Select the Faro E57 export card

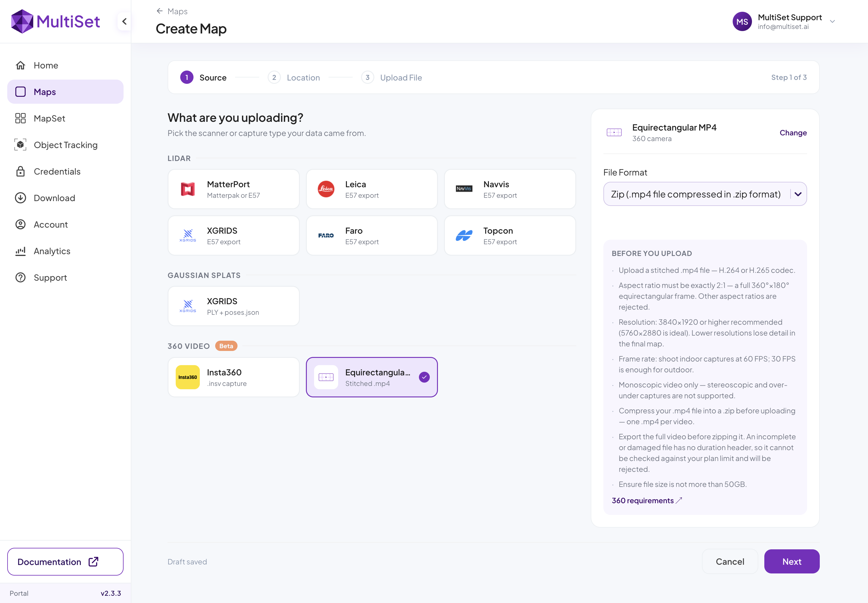click(x=372, y=235)
